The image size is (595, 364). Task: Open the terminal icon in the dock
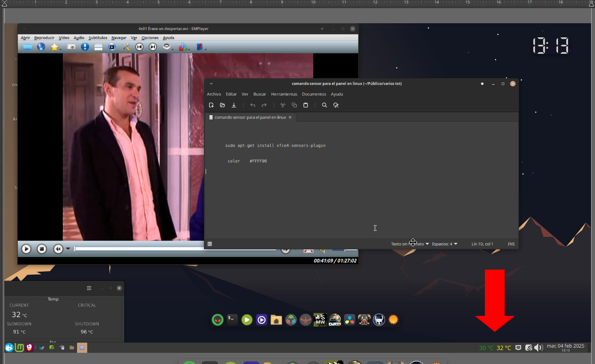pyautogui.click(x=232, y=319)
